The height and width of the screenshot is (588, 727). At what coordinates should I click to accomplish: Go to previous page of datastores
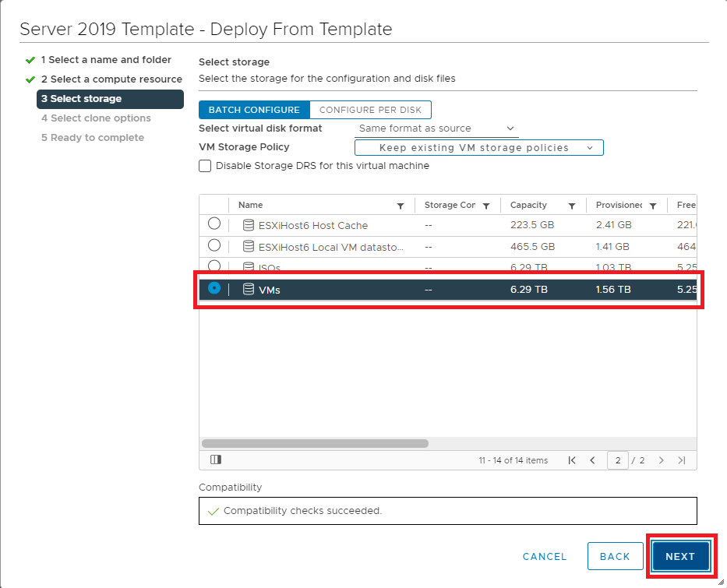coord(592,460)
